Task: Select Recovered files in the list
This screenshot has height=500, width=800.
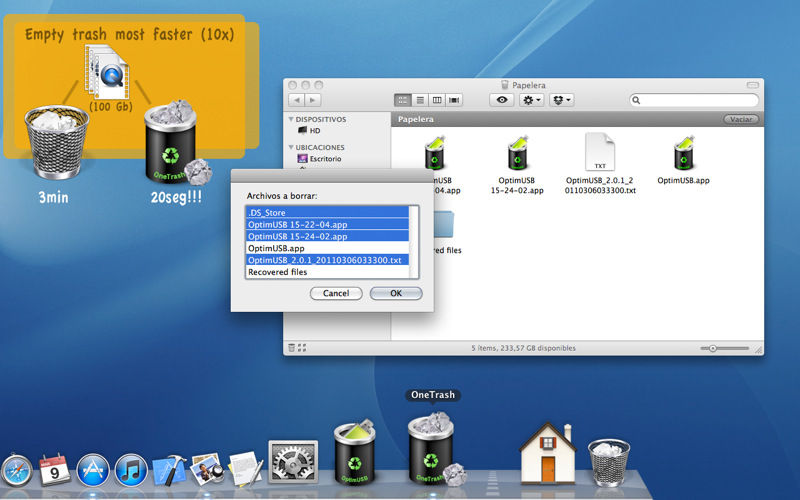Action: pyautogui.click(x=328, y=272)
